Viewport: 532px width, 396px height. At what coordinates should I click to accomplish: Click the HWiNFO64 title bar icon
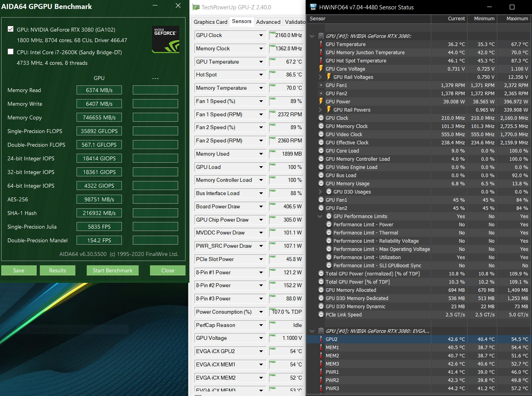tap(313, 7)
